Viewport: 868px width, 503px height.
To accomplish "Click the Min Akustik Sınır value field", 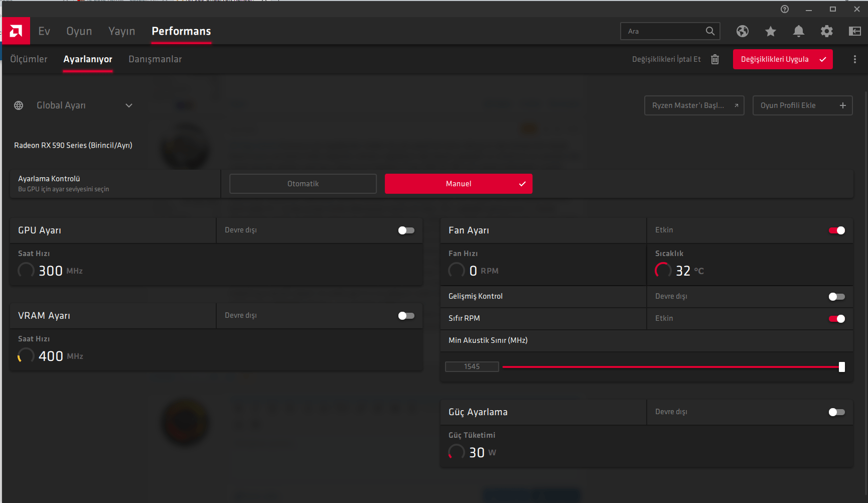I will click(x=472, y=367).
